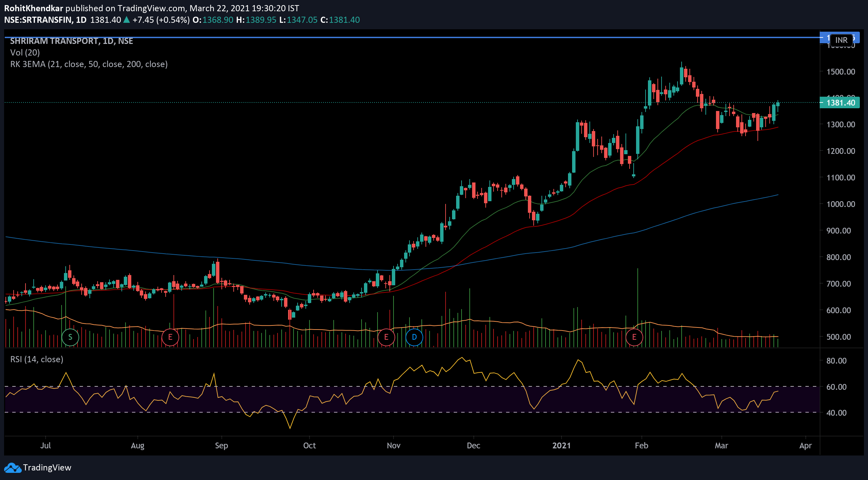
Task: Click the RK 3EMA indicator legend
Action: click(x=89, y=64)
